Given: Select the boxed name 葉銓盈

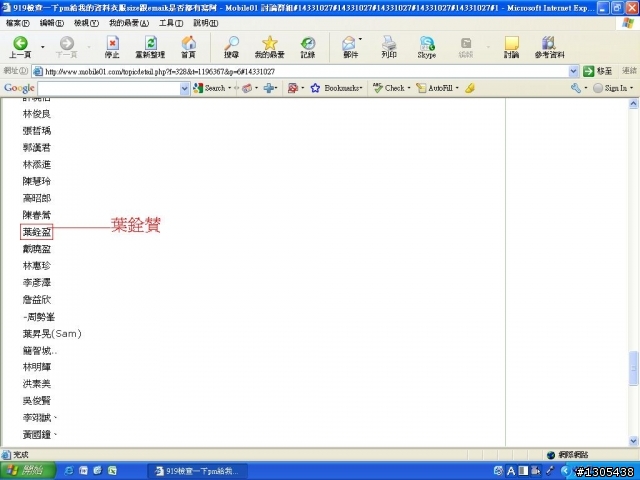Looking at the screenshot, I should pos(37,232).
